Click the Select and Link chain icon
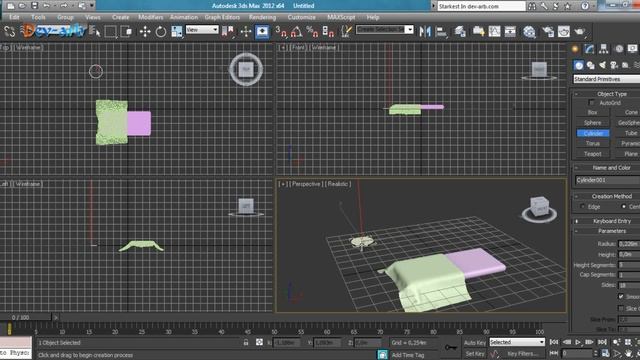This screenshot has height=360, width=640. point(9,31)
